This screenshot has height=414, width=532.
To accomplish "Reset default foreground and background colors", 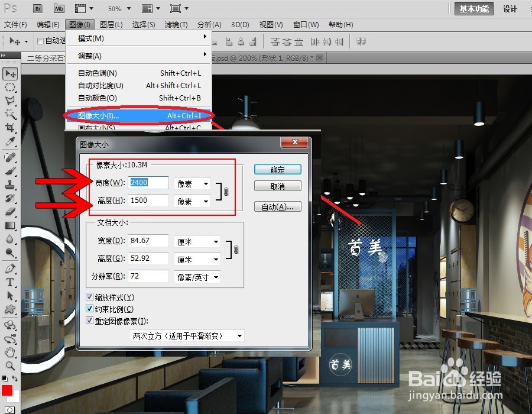I will [x=4, y=378].
